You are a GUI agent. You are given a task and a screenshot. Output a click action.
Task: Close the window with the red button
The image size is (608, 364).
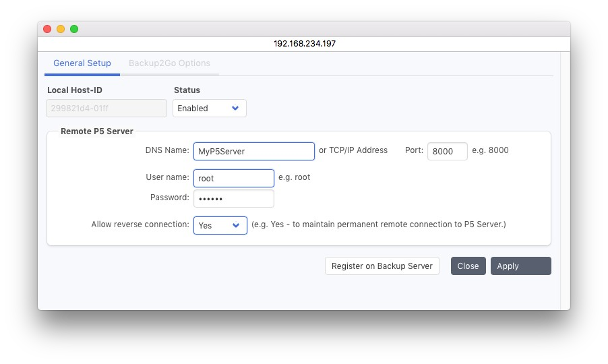(x=47, y=29)
